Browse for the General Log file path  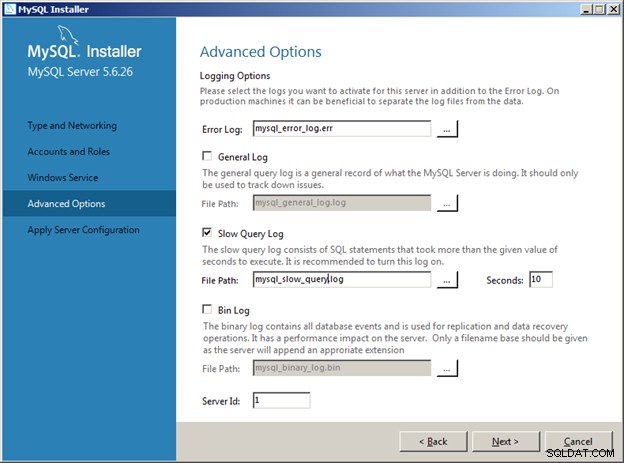[x=447, y=203]
